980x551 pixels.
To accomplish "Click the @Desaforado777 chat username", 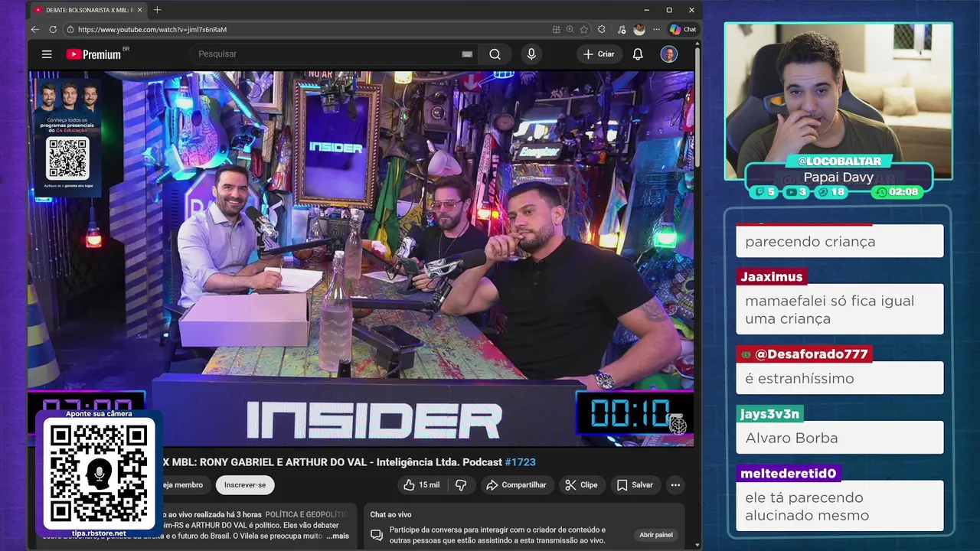I will pyautogui.click(x=804, y=354).
